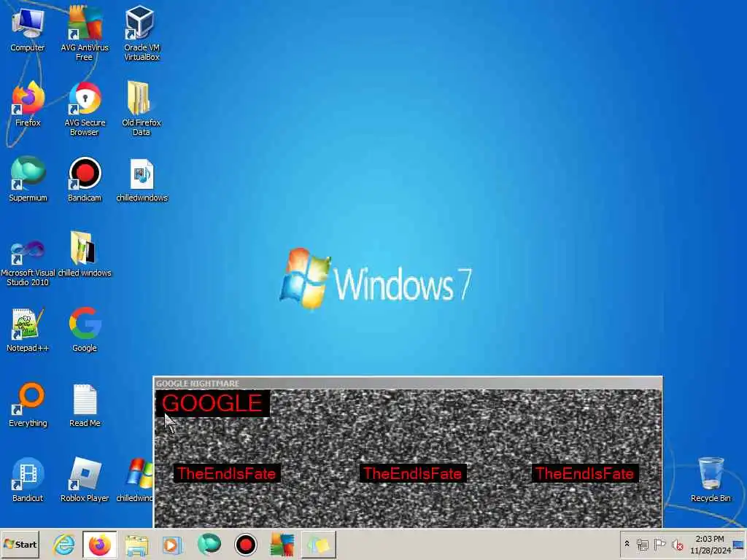Open Windows Media Player from taskbar

pos(172,545)
